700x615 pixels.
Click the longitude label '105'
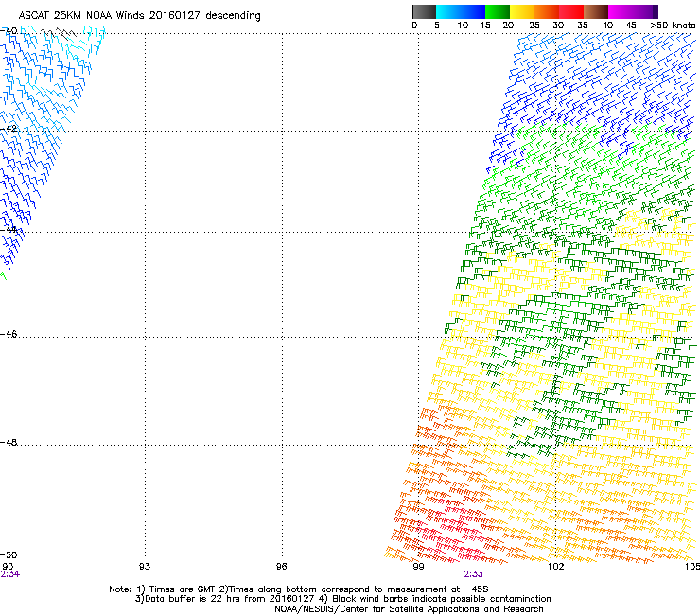tap(692, 567)
